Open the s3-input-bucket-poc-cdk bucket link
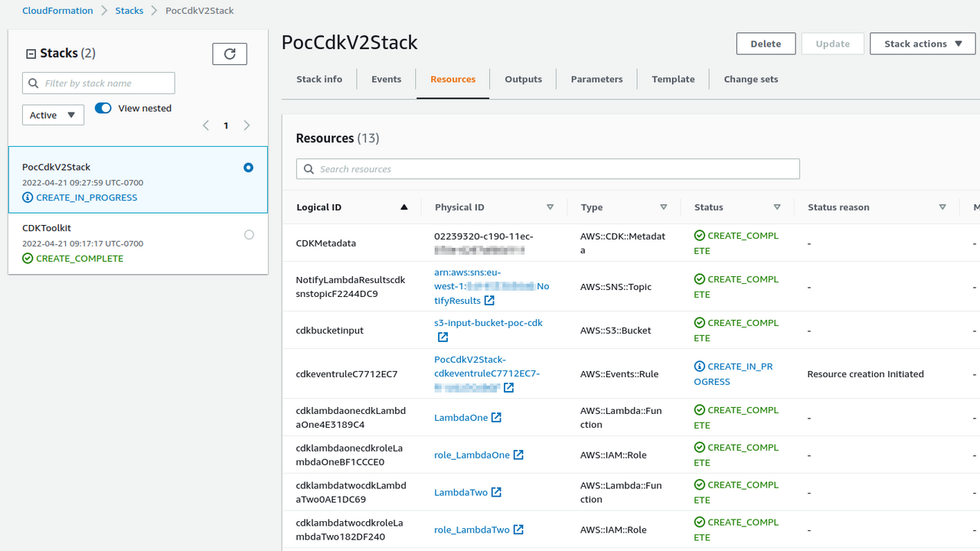980x551 pixels. coord(488,323)
